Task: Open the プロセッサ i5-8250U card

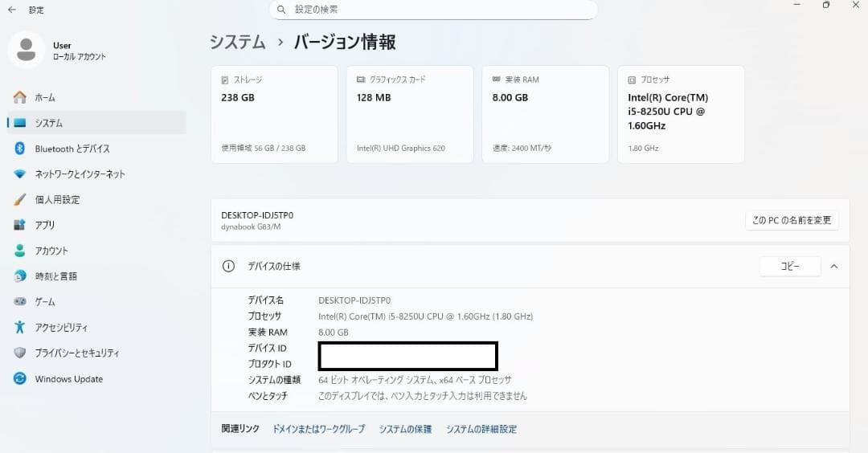Action: click(681, 115)
